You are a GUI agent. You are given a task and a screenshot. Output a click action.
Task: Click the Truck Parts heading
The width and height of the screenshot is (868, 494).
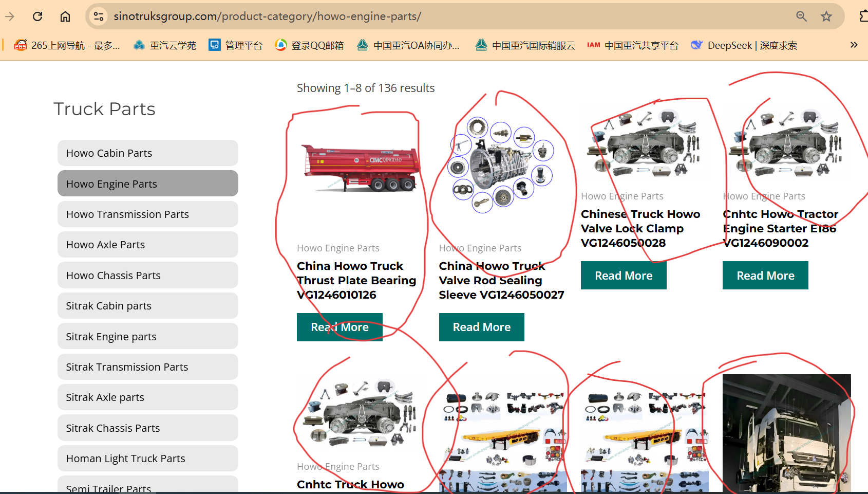[x=104, y=109]
